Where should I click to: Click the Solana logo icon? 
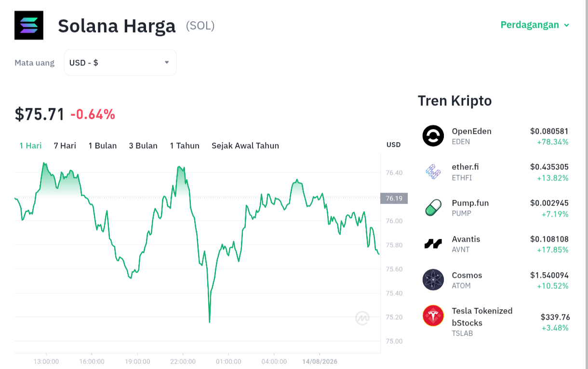(29, 25)
